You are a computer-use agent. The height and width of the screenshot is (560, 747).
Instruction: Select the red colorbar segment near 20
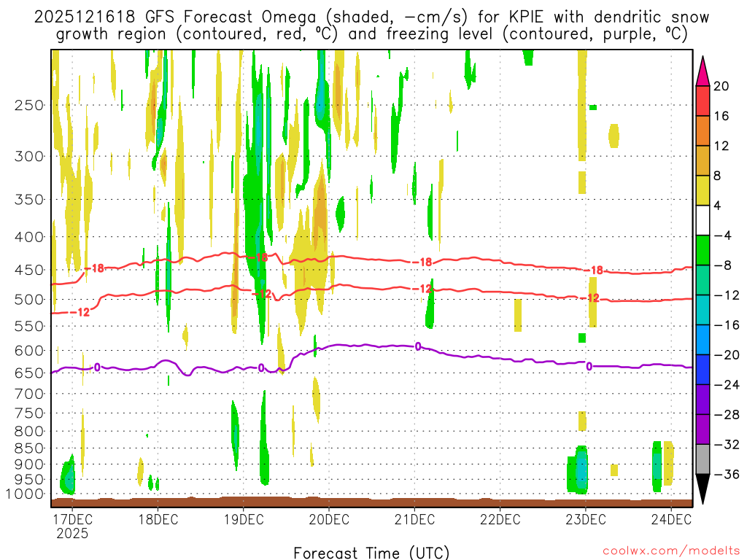click(x=703, y=101)
